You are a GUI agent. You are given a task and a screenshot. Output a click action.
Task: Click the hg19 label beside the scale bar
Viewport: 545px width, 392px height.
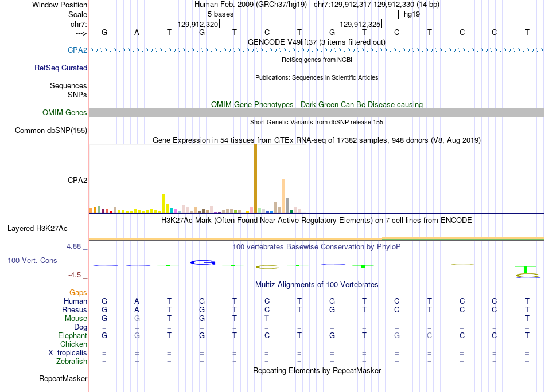[412, 14]
